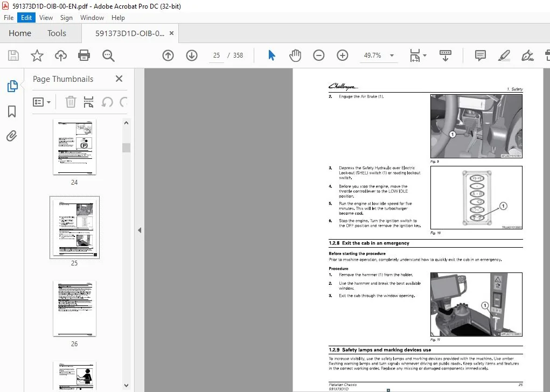Image resolution: width=550 pixels, height=392 pixels.
Task: Click the Fig. 11 cab hammer image
Action: (476, 304)
